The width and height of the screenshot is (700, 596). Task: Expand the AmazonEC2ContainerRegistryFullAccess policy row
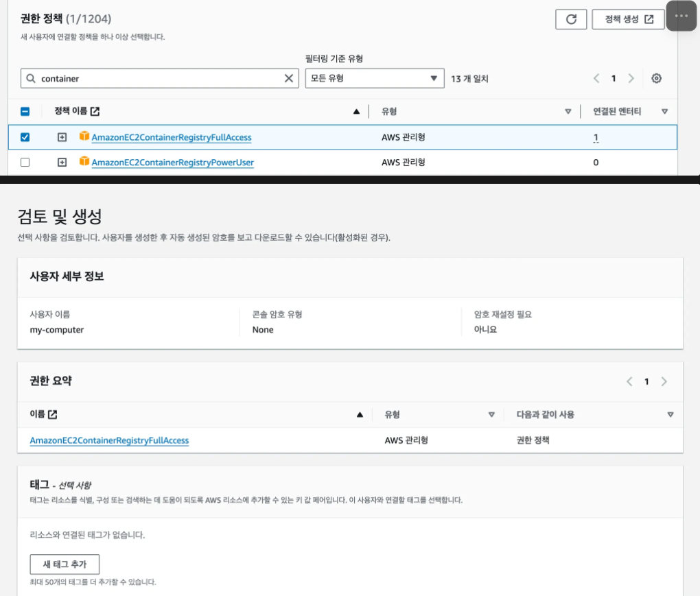[x=62, y=137]
